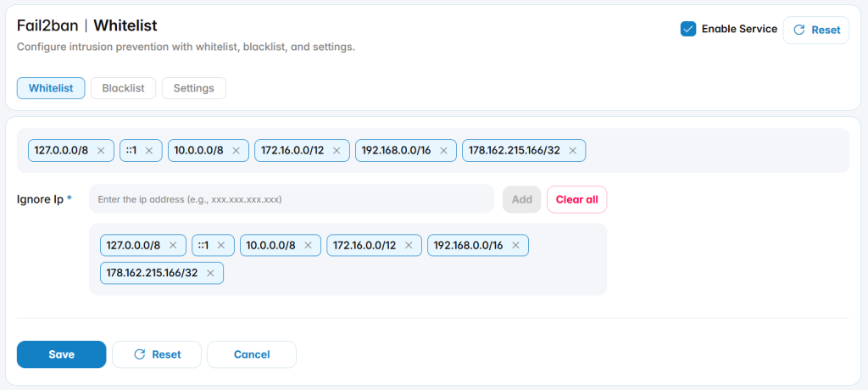Remove 10.0.0.0/8 chip in the top tag bar
Image resolution: width=868 pixels, height=390 pixels.
coord(236,151)
